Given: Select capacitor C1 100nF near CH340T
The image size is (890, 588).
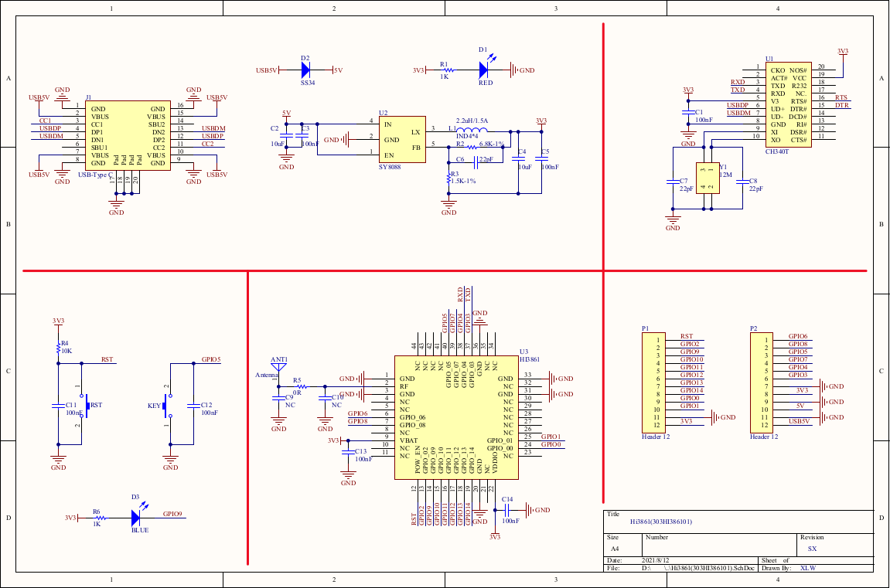Looking at the screenshot, I should [x=688, y=112].
